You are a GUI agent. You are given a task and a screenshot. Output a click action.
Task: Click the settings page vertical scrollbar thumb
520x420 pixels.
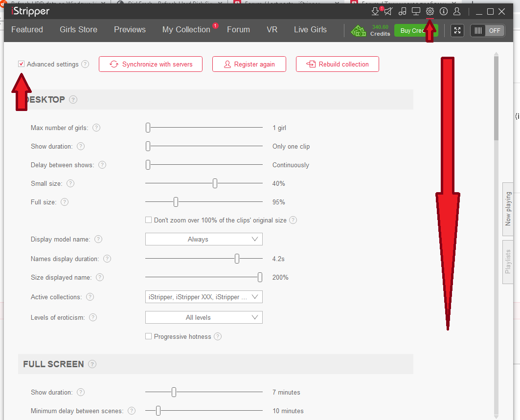tap(496, 98)
